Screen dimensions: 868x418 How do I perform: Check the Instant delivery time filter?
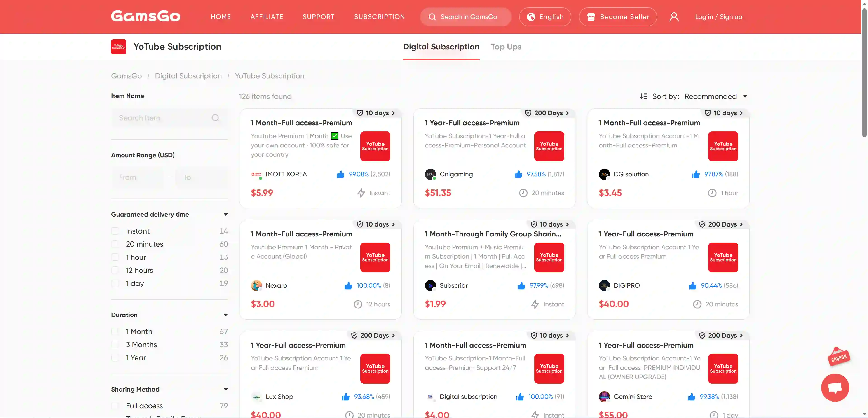pyautogui.click(x=115, y=231)
